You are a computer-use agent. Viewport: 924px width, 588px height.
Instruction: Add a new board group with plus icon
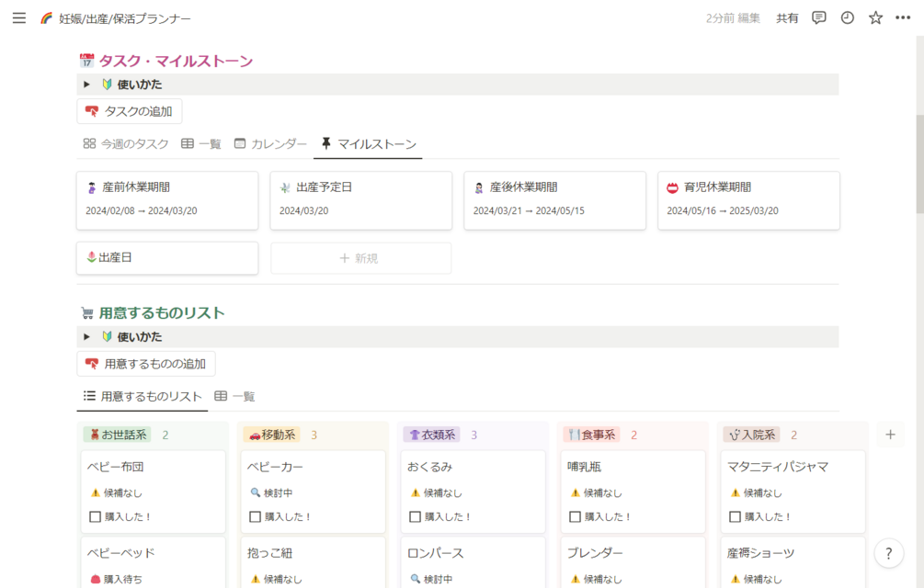pos(890,435)
